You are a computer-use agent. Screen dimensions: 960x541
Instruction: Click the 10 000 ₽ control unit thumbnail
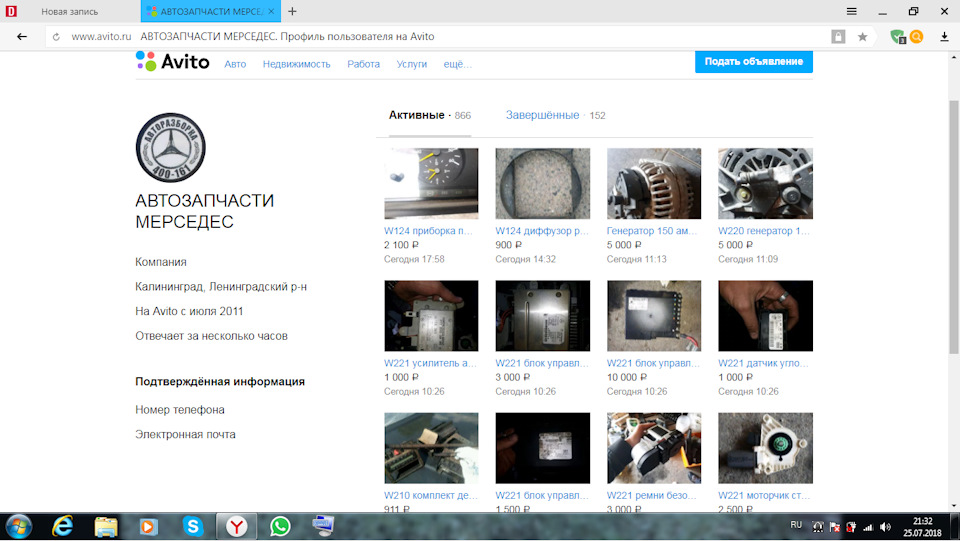click(654, 316)
